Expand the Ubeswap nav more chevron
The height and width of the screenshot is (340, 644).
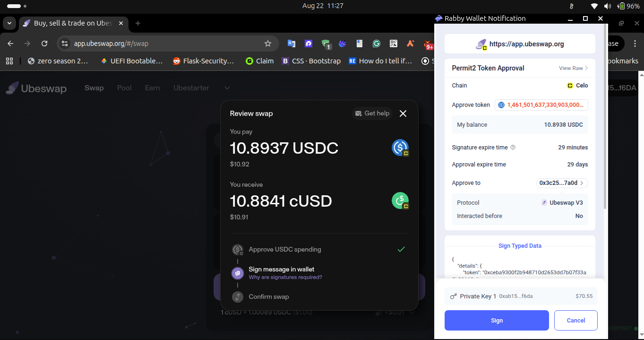(227, 88)
